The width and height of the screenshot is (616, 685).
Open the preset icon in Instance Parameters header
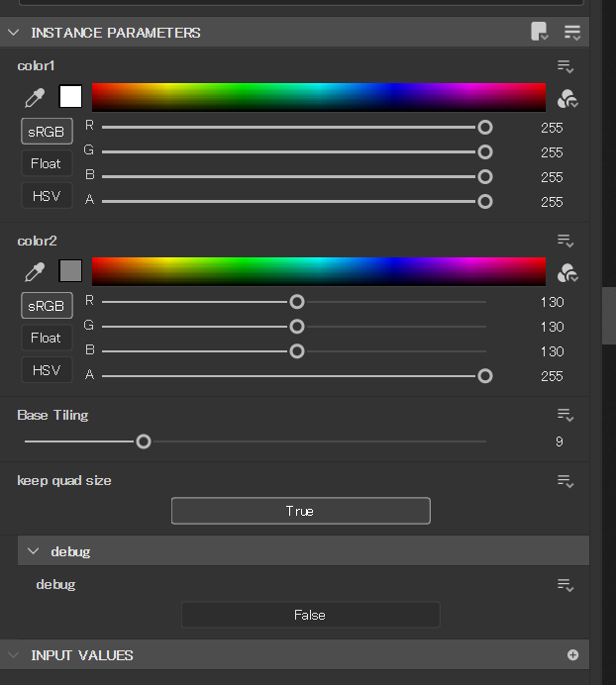click(x=540, y=32)
